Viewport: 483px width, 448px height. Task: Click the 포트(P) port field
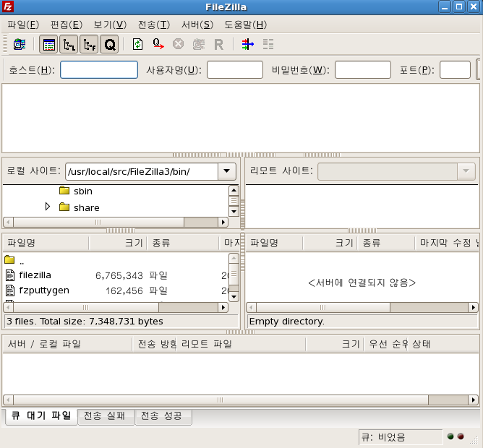(x=455, y=70)
